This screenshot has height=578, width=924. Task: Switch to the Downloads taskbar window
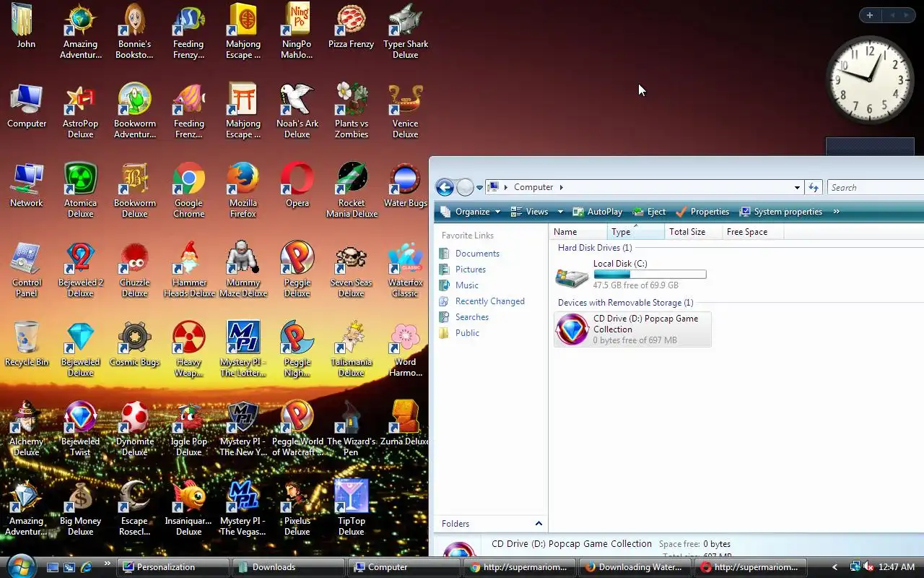tap(289, 567)
